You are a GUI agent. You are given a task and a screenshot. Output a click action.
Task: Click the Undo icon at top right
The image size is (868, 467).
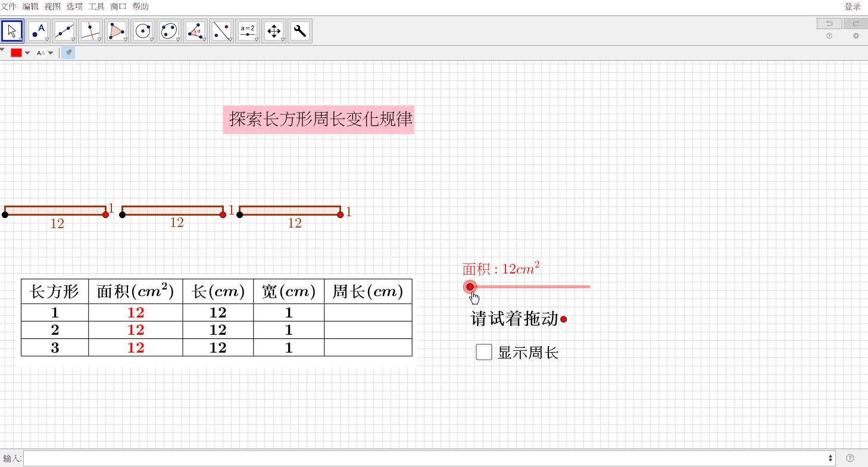click(x=829, y=23)
